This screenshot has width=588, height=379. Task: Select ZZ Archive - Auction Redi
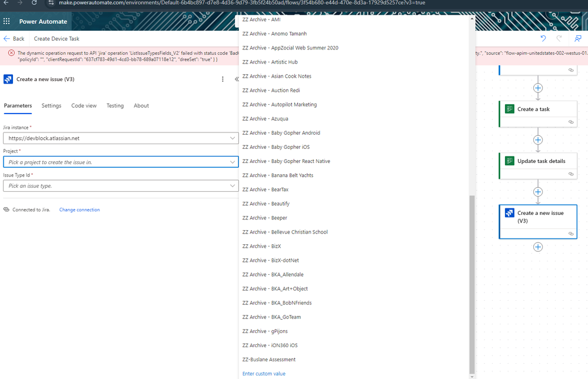[x=271, y=91]
